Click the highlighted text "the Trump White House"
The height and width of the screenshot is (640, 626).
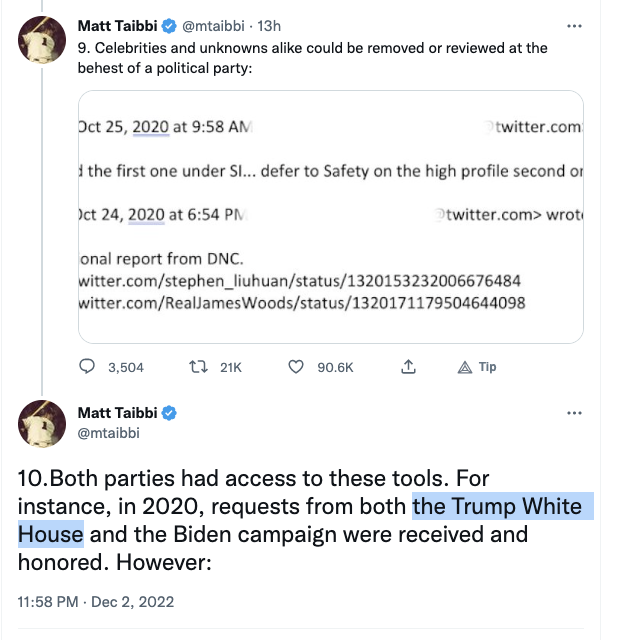click(x=306, y=520)
